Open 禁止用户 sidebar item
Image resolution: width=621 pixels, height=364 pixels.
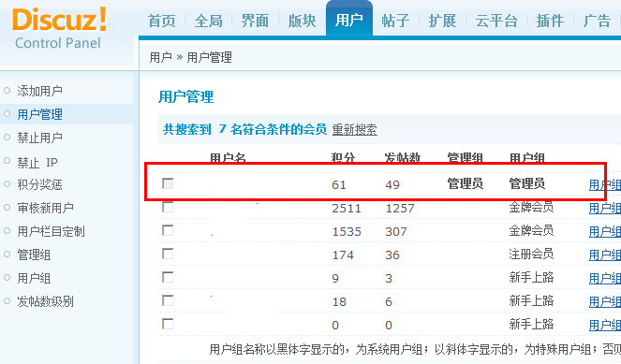point(39,138)
